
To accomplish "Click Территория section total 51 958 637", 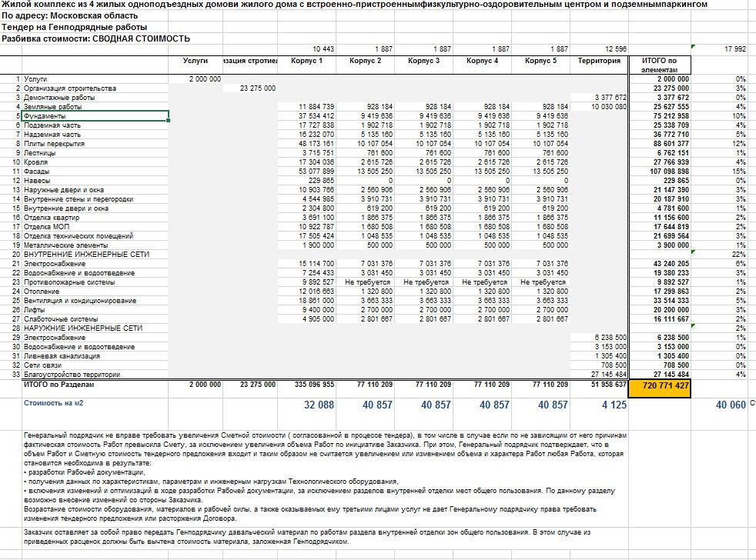I will tap(608, 385).
